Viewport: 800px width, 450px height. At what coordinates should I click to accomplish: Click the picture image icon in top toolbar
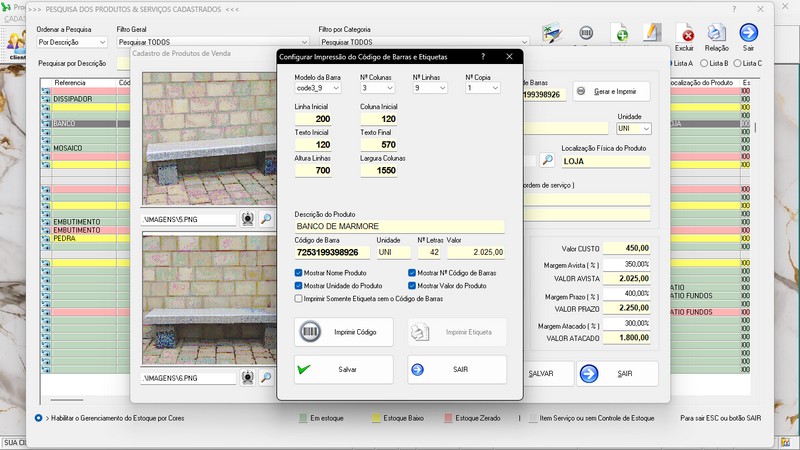[x=552, y=34]
